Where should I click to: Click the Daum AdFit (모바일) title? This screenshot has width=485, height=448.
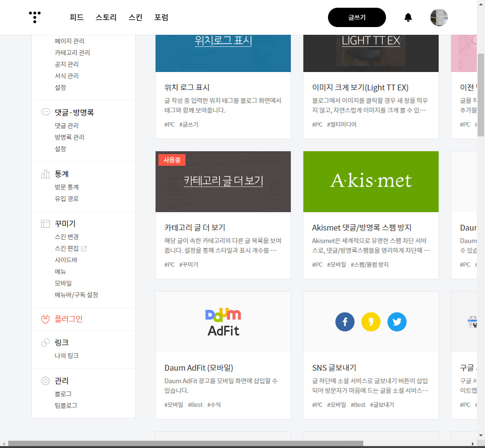[199, 368]
